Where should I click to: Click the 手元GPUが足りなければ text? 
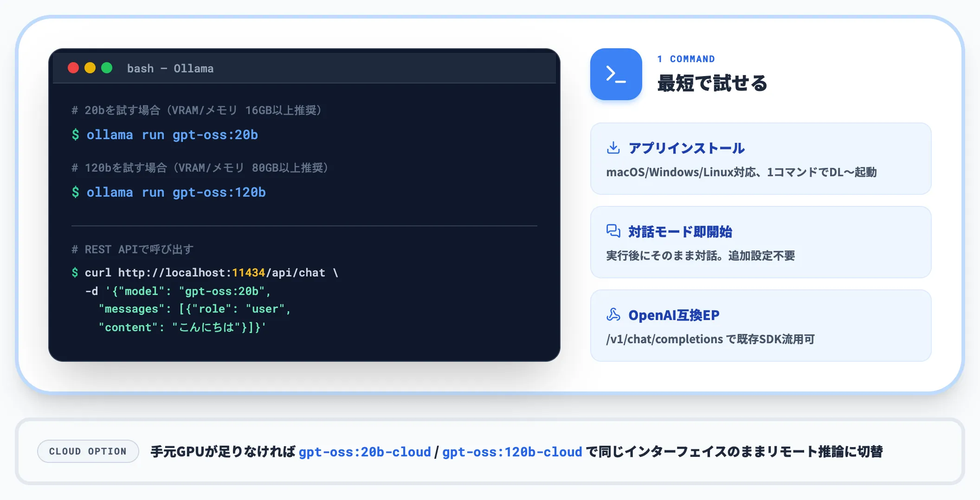(x=223, y=452)
